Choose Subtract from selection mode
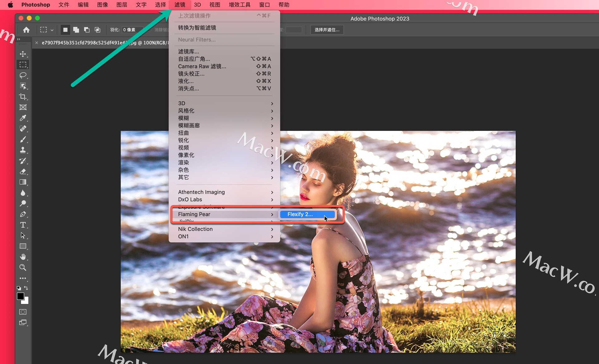 pyautogui.click(x=87, y=30)
